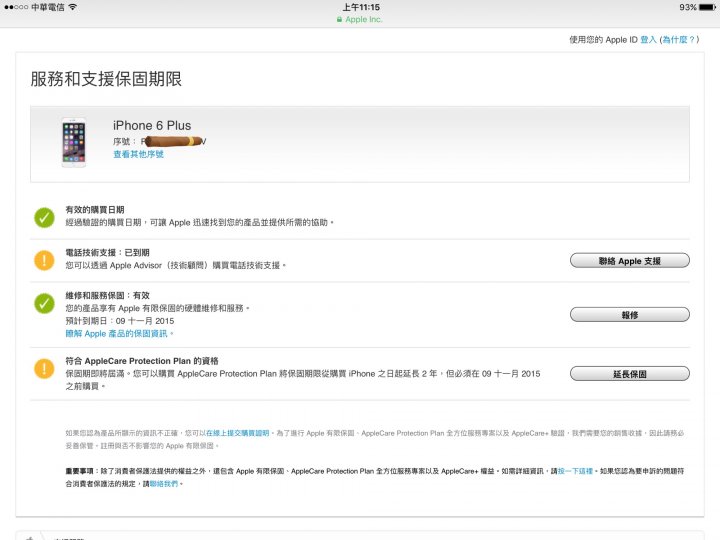Click the 符合 AppleCare Protection Plan 的資格 title

(x=142, y=361)
